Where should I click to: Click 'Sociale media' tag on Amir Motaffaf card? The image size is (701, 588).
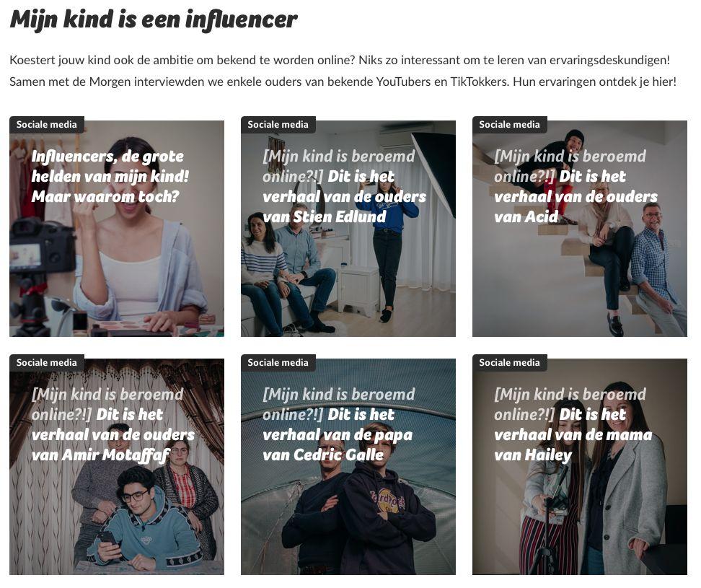click(46, 363)
